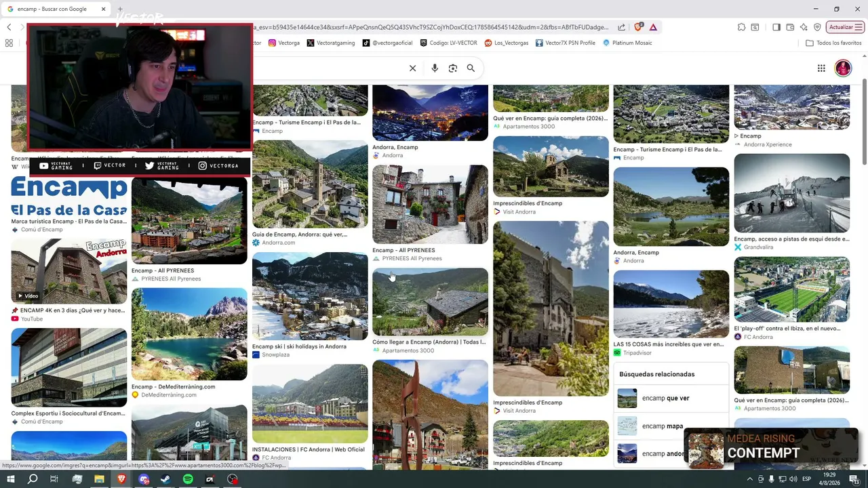The width and height of the screenshot is (868, 488).
Task: Open Discord from the taskbar
Action: click(144, 479)
